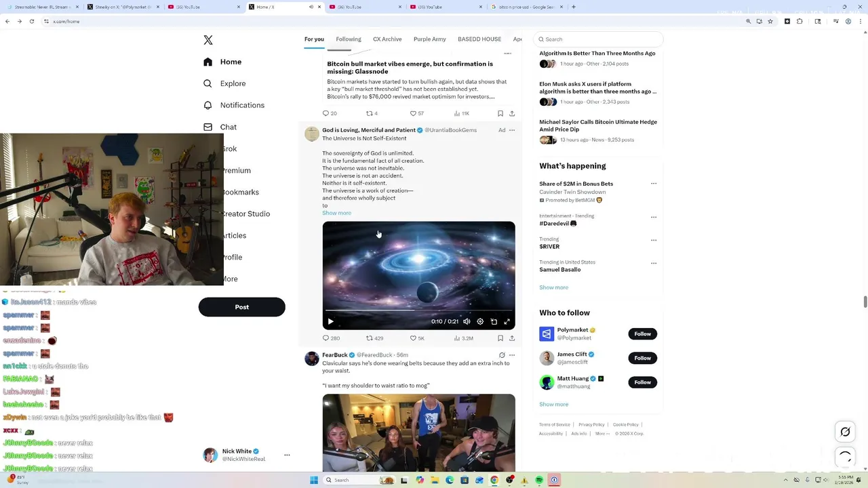
Task: Show more in What's happening
Action: click(553, 287)
